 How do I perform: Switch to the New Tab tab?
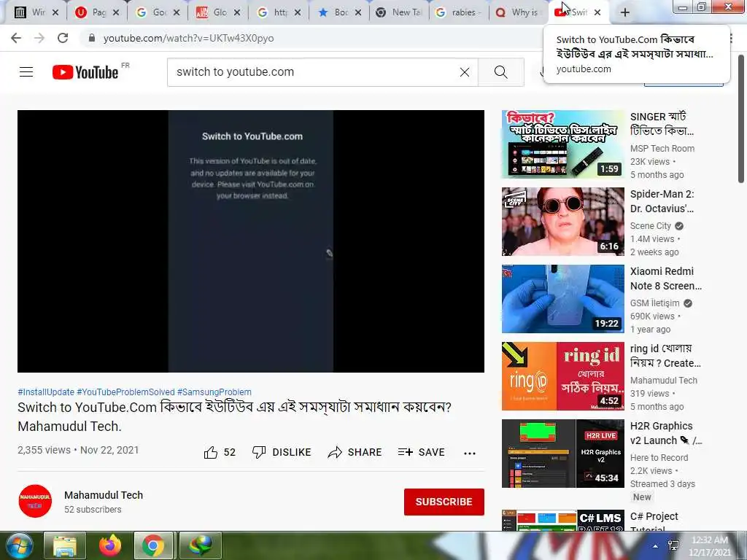pos(399,13)
